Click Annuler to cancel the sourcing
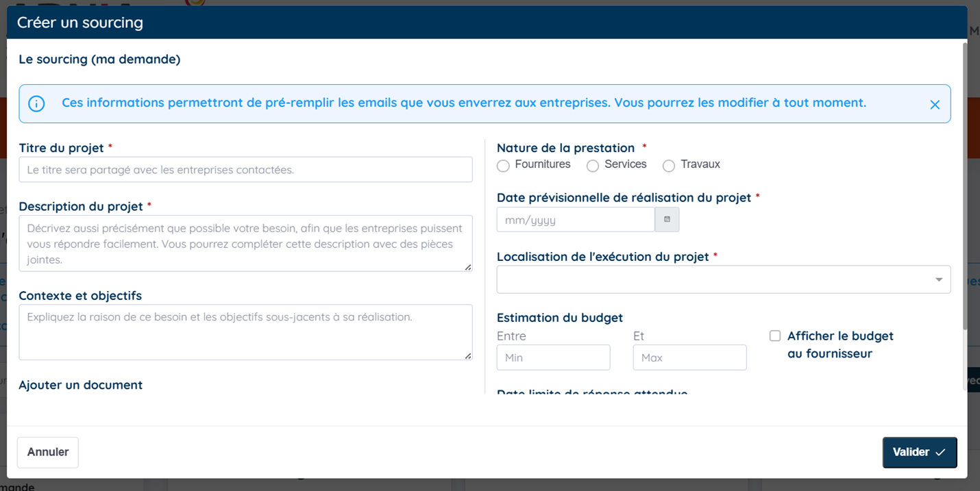 (x=48, y=452)
